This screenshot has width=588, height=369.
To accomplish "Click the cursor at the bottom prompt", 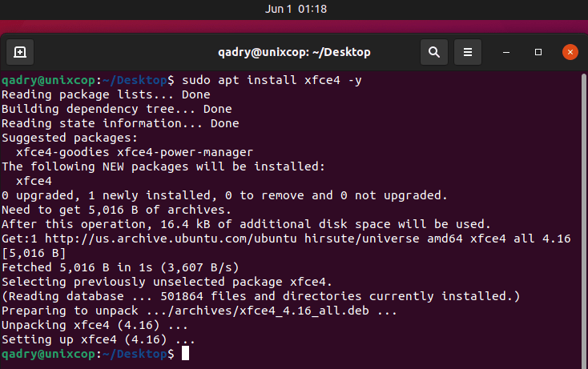I will pos(185,353).
